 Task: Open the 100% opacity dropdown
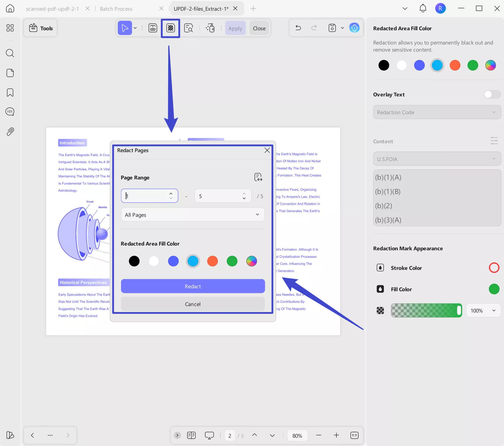click(x=483, y=310)
